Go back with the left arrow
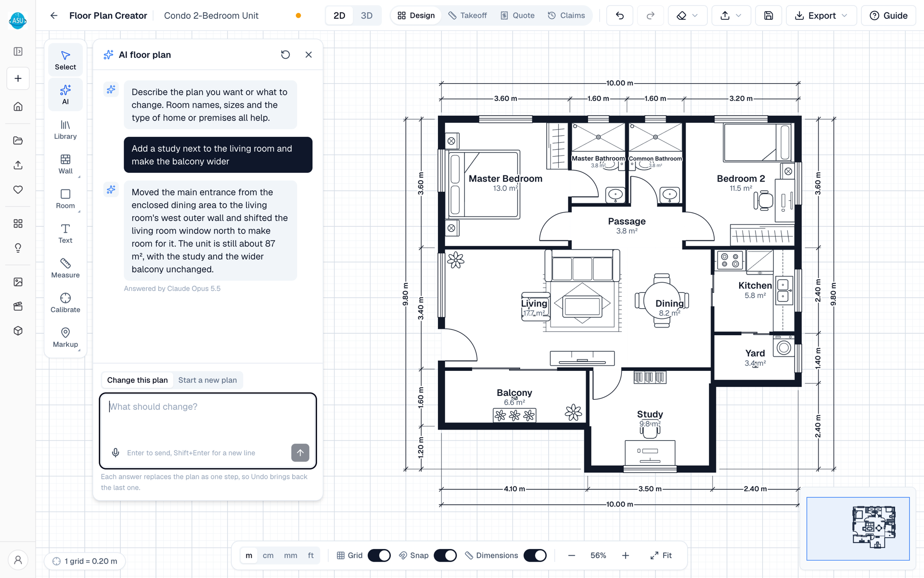The height and width of the screenshot is (578, 924). point(54,15)
